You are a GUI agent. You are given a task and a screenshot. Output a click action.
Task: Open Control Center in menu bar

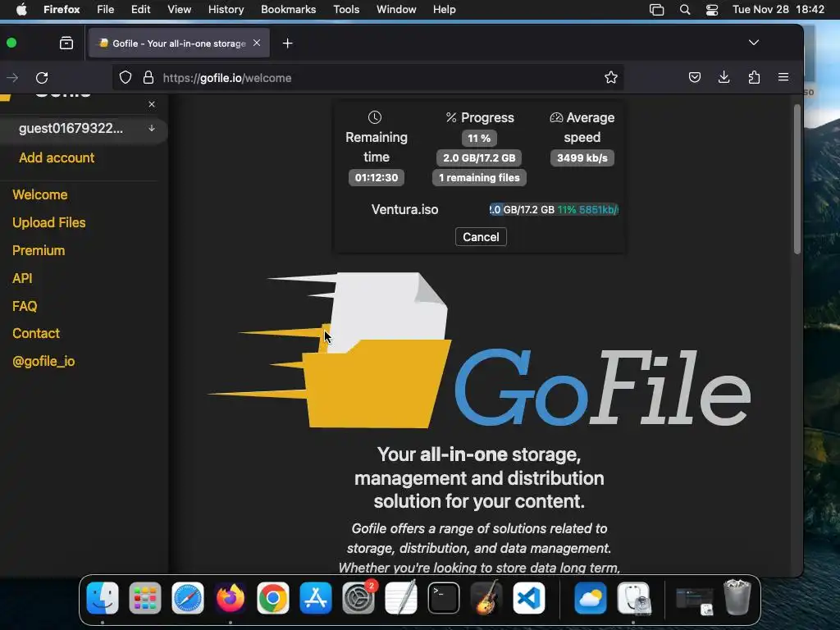pos(712,10)
